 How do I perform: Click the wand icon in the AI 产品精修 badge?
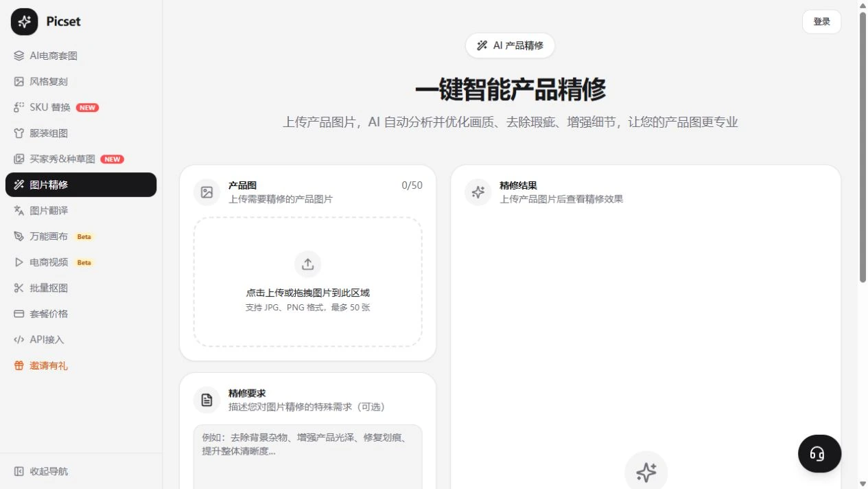coord(482,45)
